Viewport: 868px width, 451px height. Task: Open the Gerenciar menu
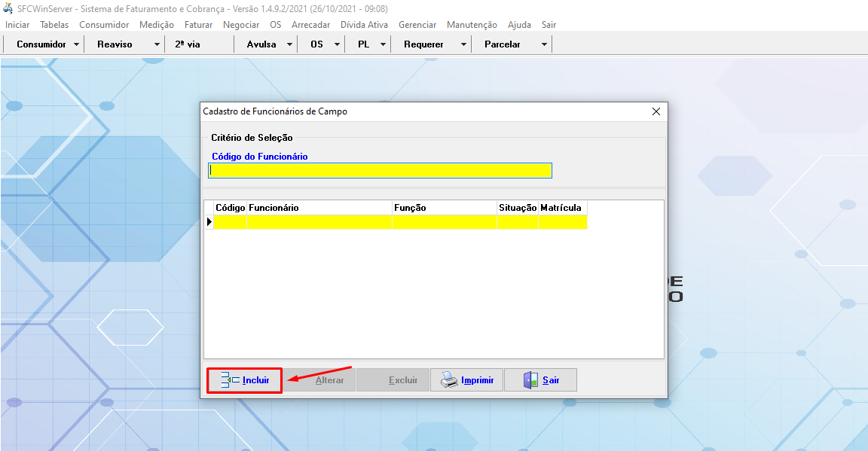coord(417,25)
